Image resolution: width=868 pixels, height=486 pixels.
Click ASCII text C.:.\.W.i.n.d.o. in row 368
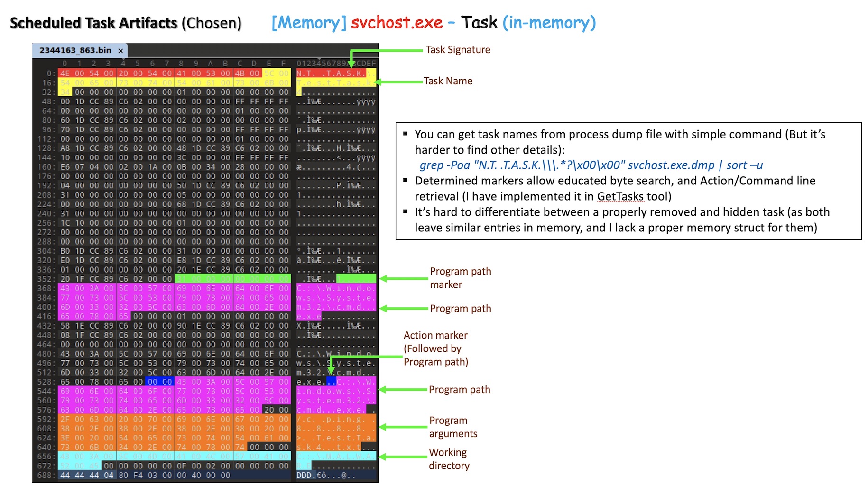[336, 288]
